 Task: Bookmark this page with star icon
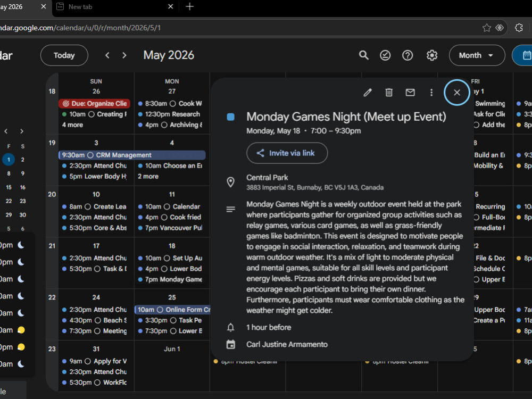pos(487,28)
